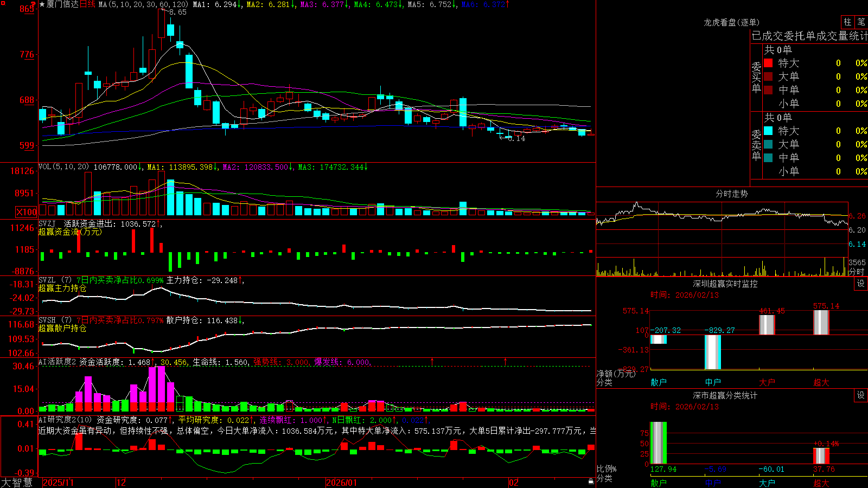
Task: Click the 平均研究度: 0.022 value
Action: [x=214, y=420]
